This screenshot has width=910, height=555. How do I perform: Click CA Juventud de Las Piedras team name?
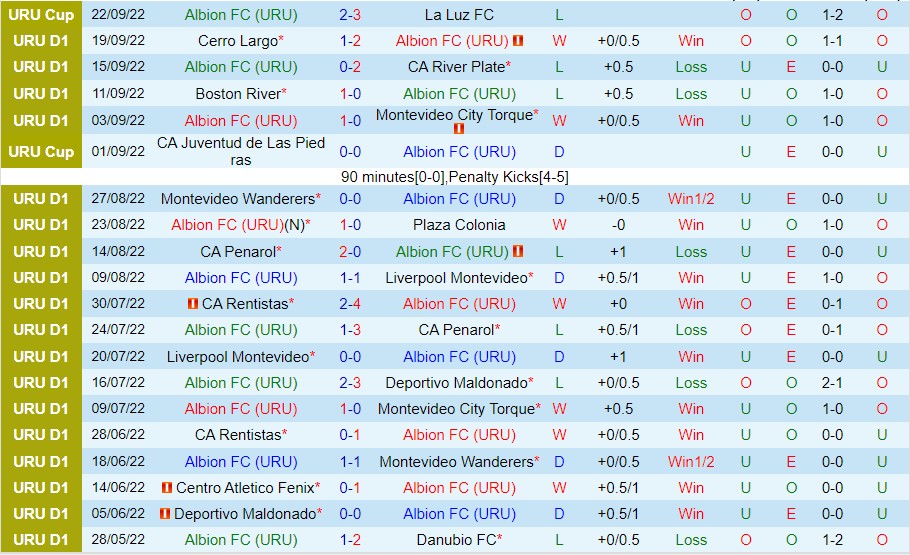pos(241,152)
